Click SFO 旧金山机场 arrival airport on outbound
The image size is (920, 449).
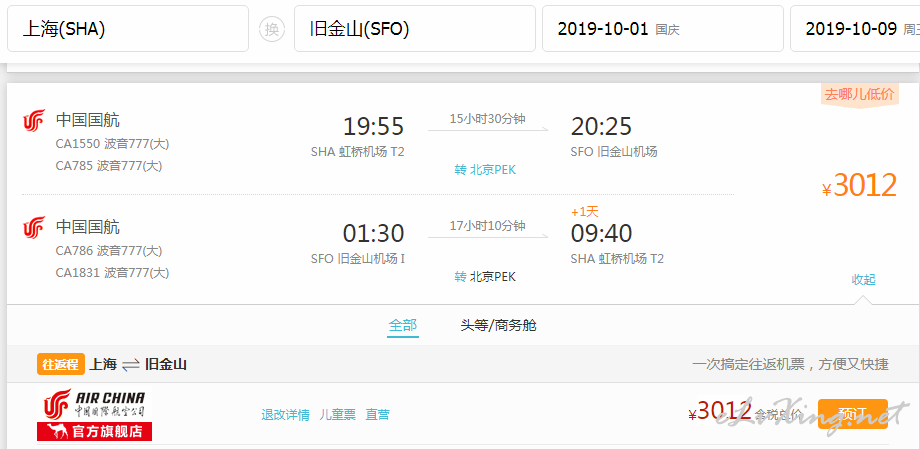point(614,152)
